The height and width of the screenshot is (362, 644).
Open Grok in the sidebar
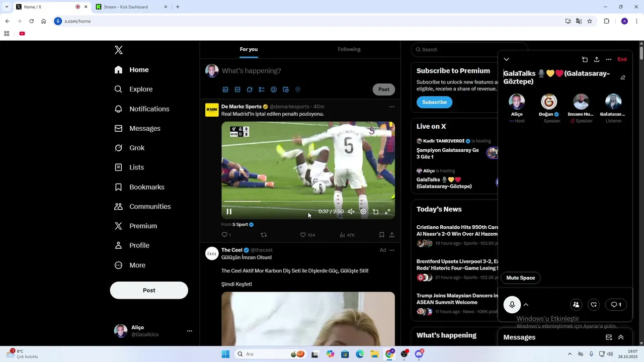pyautogui.click(x=129, y=148)
